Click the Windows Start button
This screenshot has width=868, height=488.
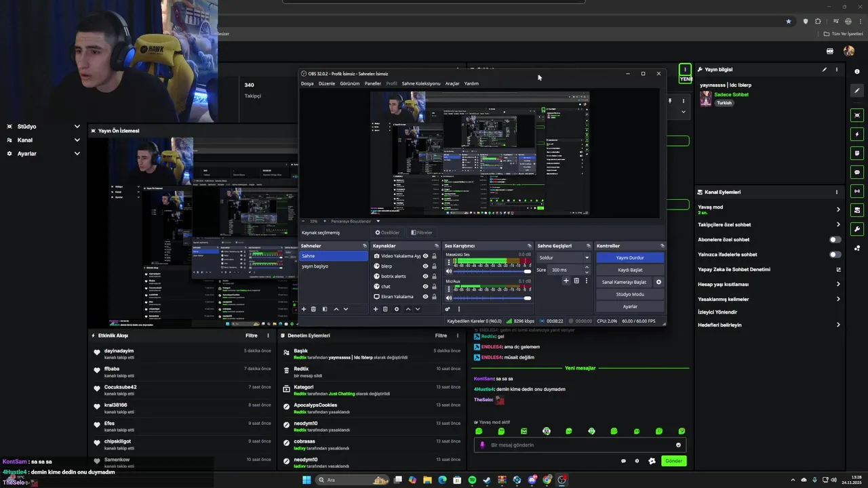point(307,480)
